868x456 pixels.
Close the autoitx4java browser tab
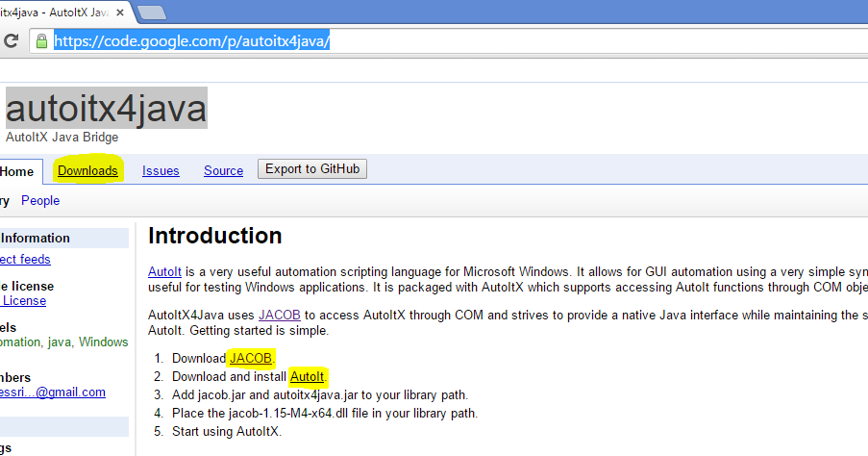(119, 13)
